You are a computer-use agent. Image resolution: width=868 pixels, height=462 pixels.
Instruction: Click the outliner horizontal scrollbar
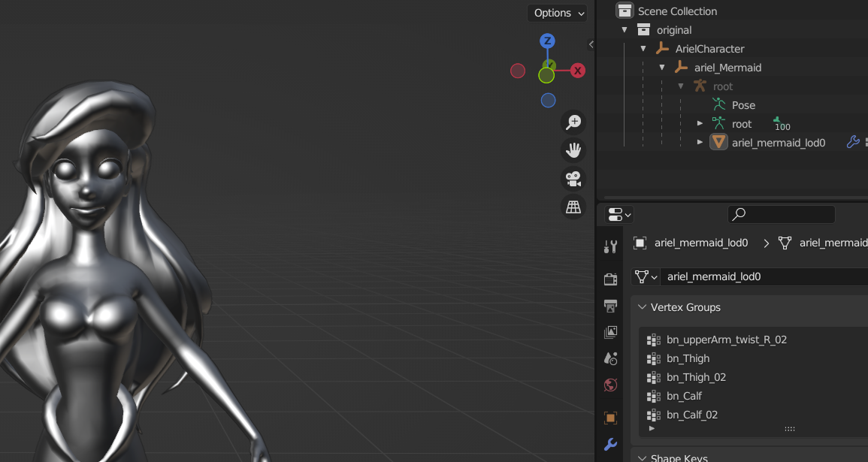coord(736,197)
